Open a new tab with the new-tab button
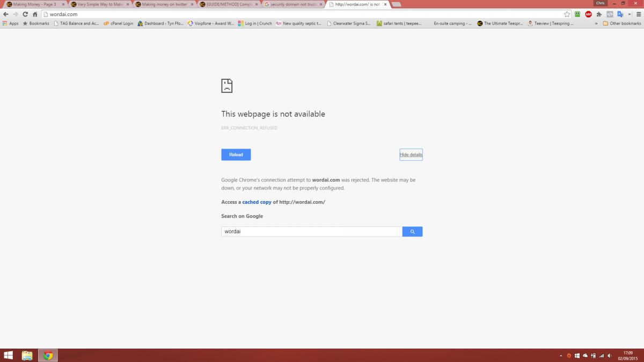Screen dimensions: 644x362 click(x=397, y=4)
